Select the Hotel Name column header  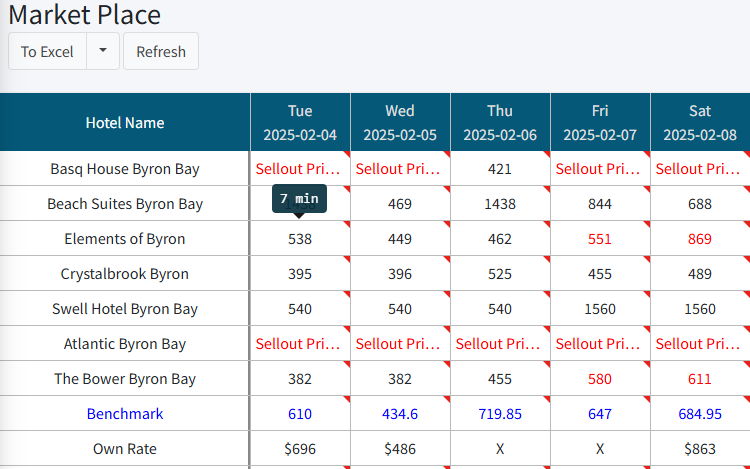(125, 123)
